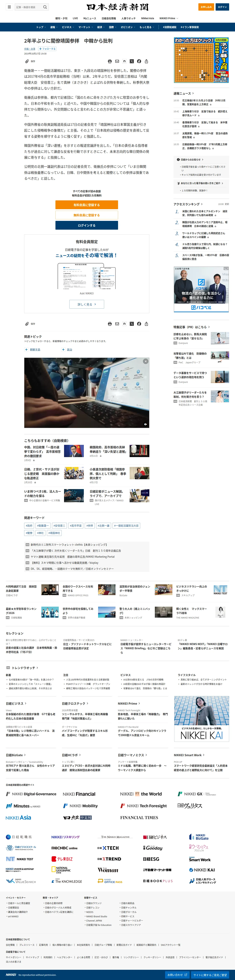Save article with bottom paperclip icon
This screenshot has height=980, width=235.
(x=27, y=324)
